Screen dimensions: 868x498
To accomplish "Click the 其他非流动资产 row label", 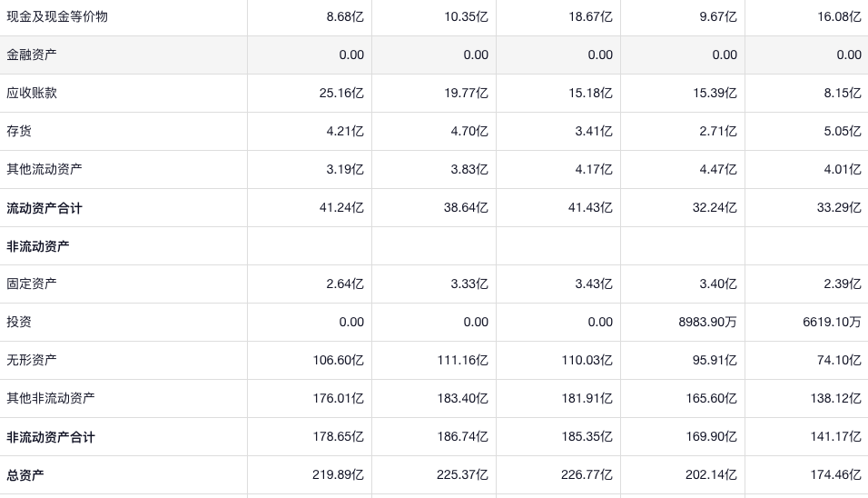I will (x=51, y=398).
